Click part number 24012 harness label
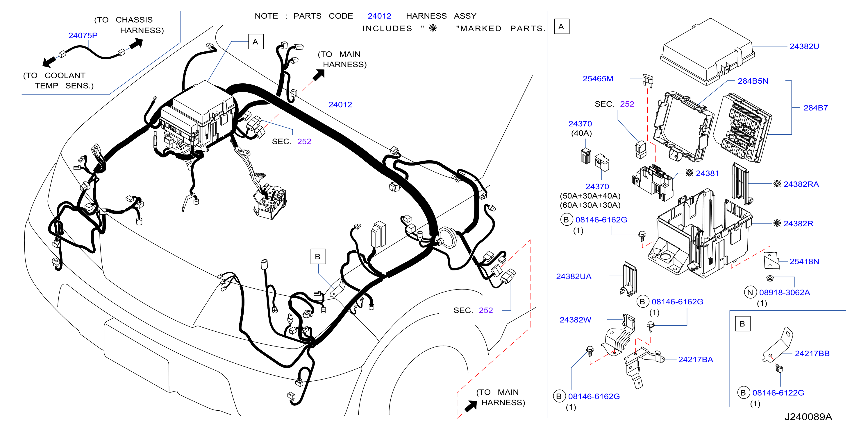 coord(340,104)
